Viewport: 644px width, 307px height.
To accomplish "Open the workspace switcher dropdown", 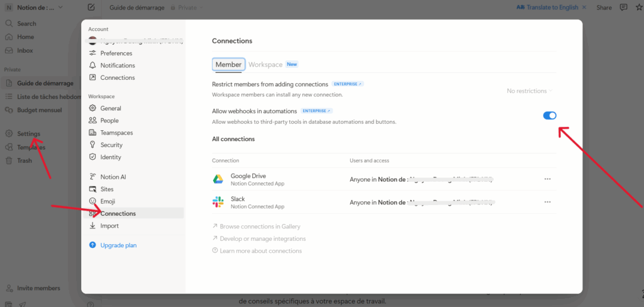I will point(35,8).
